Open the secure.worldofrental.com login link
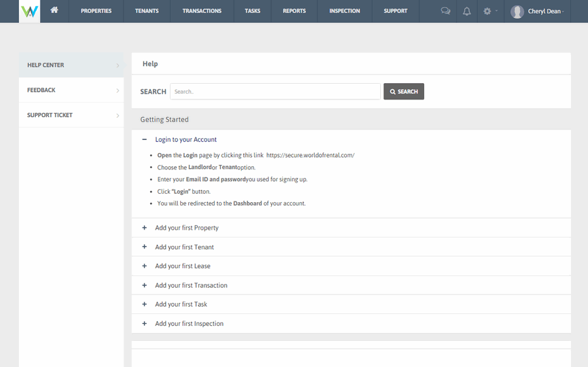 tap(310, 155)
